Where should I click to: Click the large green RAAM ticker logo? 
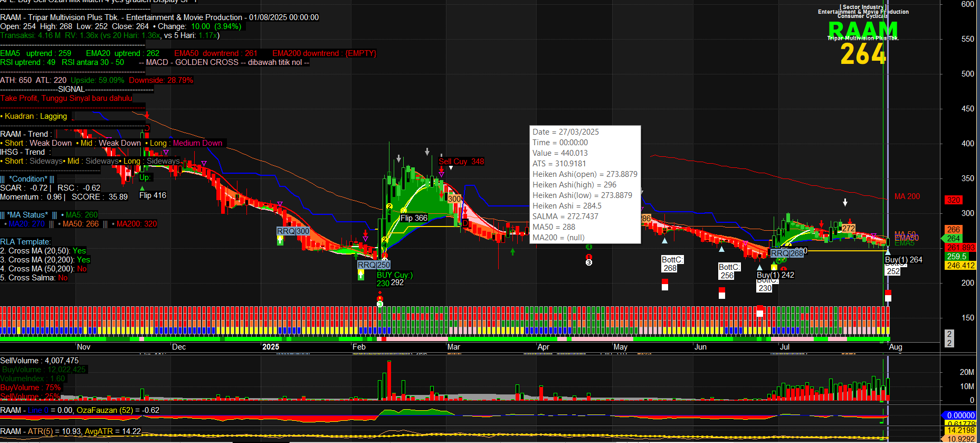click(863, 30)
